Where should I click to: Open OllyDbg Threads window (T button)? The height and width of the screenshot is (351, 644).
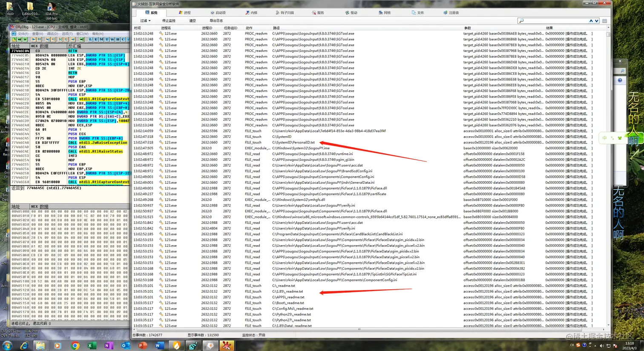tap(107, 39)
